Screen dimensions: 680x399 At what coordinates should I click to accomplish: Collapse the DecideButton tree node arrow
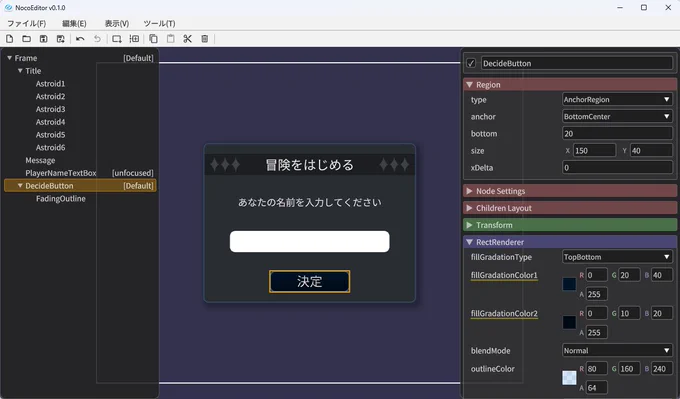pyautogui.click(x=20, y=185)
